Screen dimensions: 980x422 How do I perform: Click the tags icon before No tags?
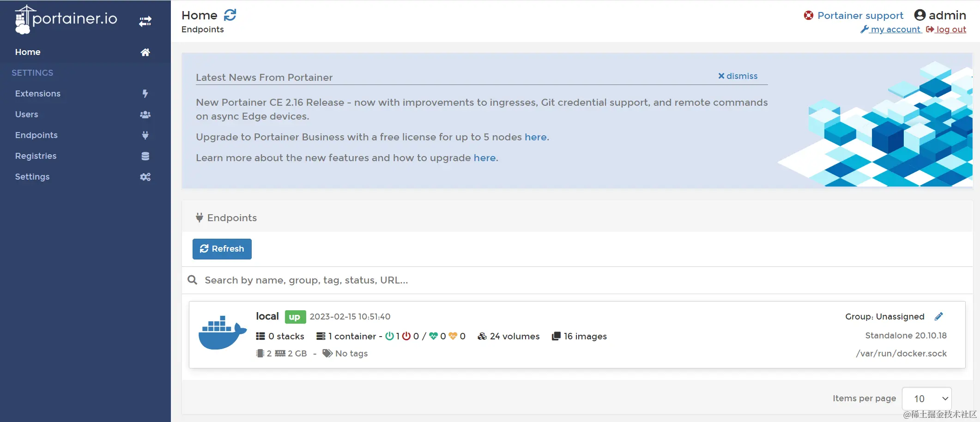tap(327, 353)
